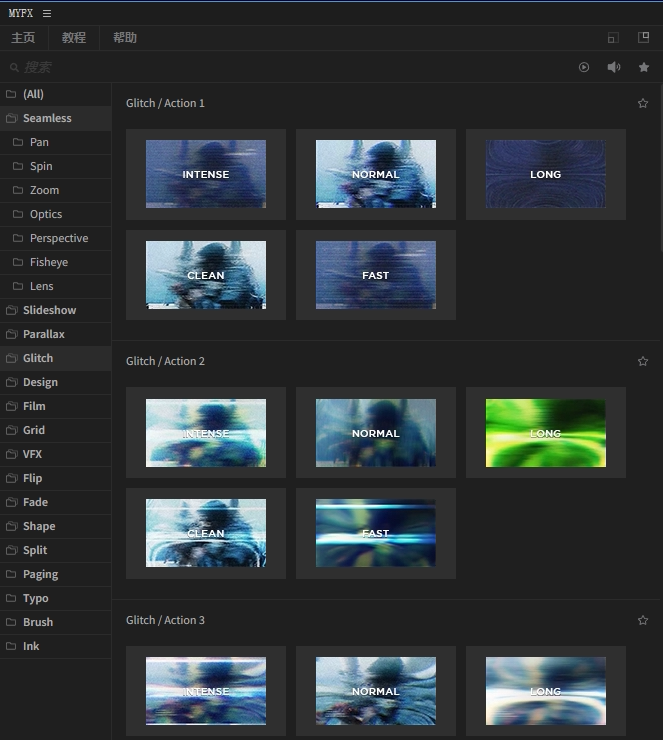
Task: Select Action 2 INTENSE preset thumbnail
Action: (206, 433)
